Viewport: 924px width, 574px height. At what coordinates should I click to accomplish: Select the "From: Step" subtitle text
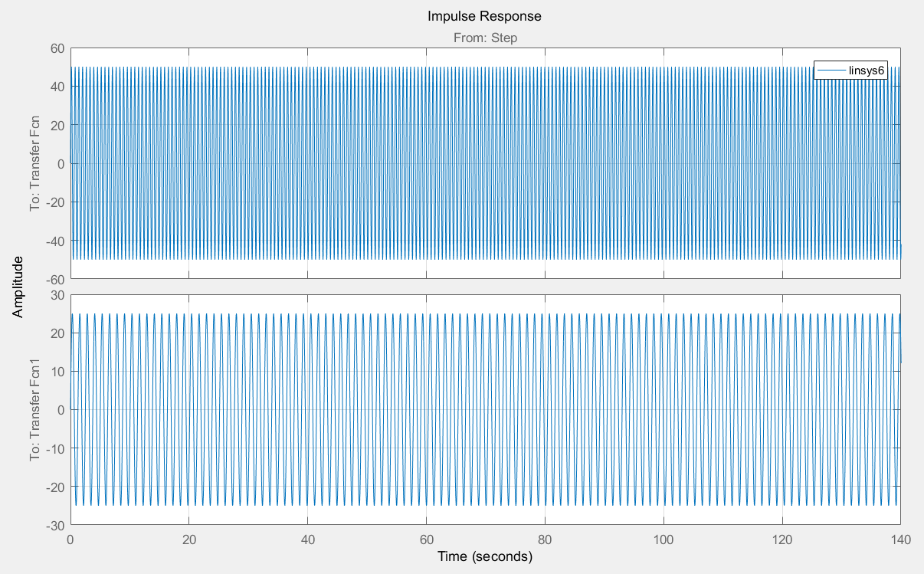tap(486, 37)
